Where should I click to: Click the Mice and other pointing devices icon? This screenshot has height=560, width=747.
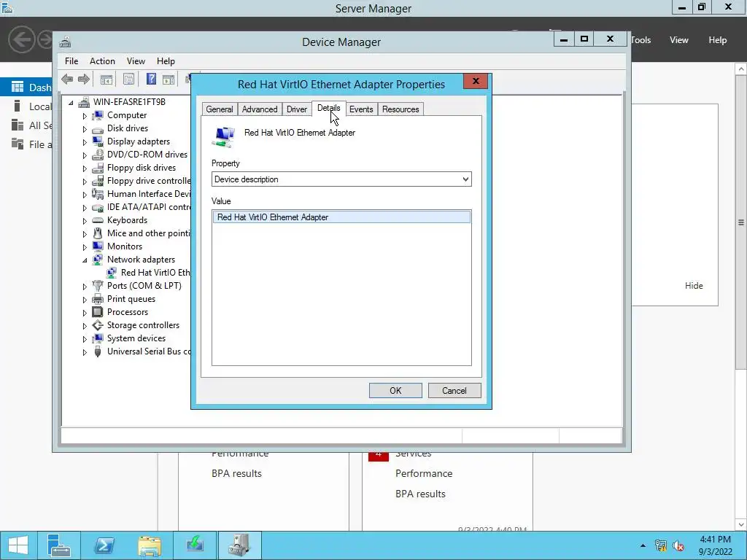pos(98,233)
